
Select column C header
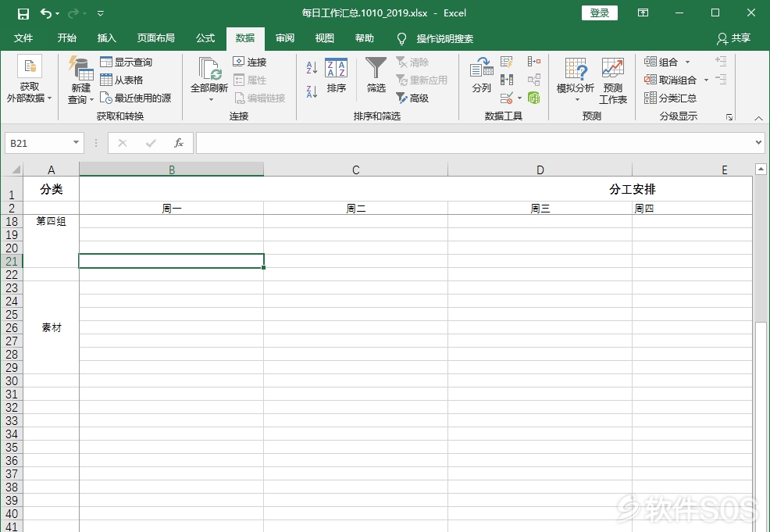click(x=356, y=170)
